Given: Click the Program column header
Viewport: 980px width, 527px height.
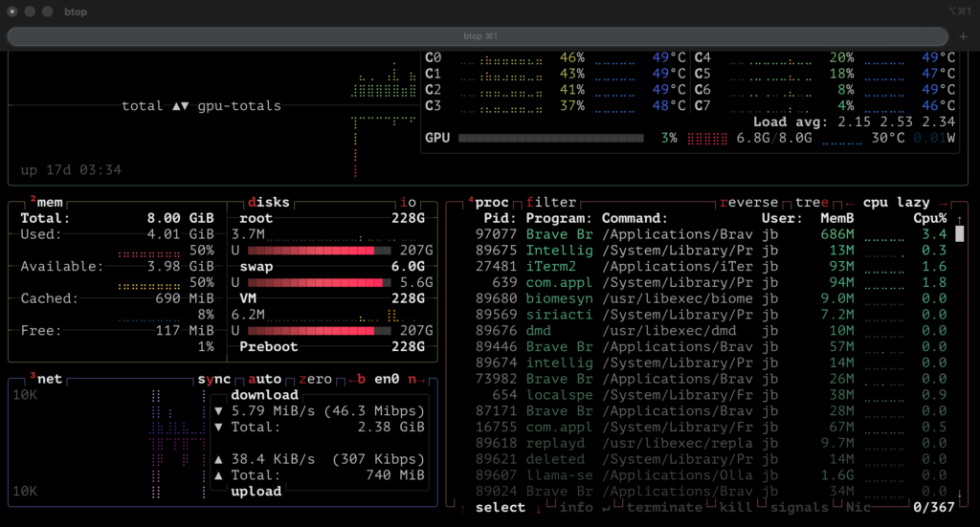Looking at the screenshot, I should tap(559, 218).
